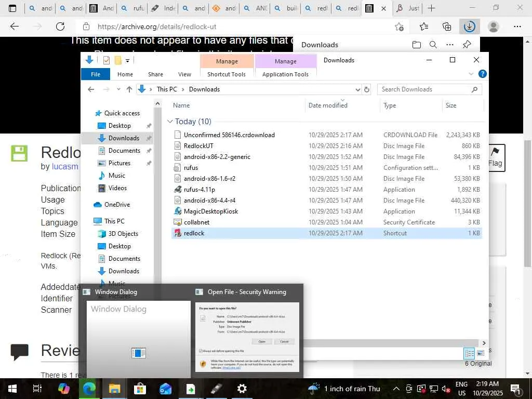Open Microsoft Store from the taskbar
Viewport: 532px width, 399px height.
(x=140, y=389)
